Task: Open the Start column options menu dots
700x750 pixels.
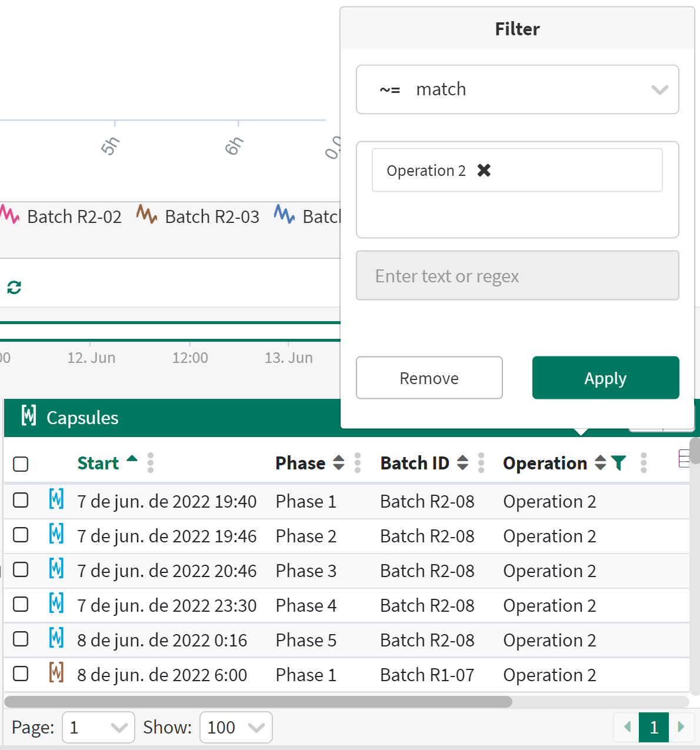Action: pyautogui.click(x=151, y=463)
